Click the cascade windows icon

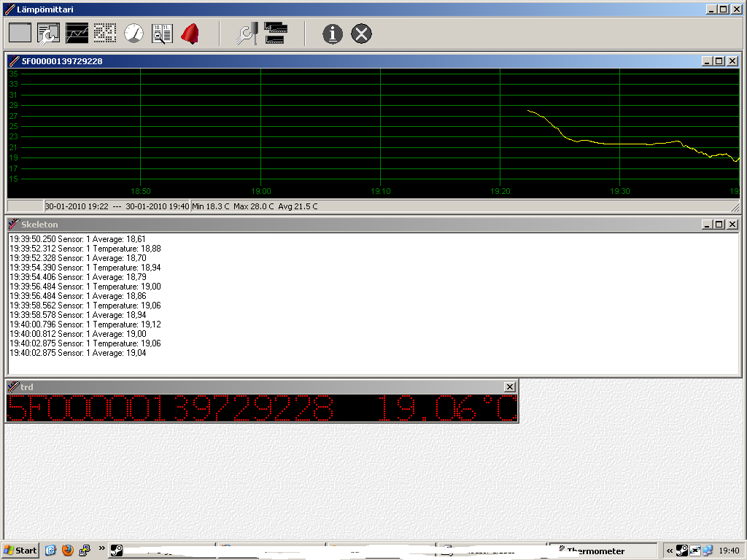[276, 33]
